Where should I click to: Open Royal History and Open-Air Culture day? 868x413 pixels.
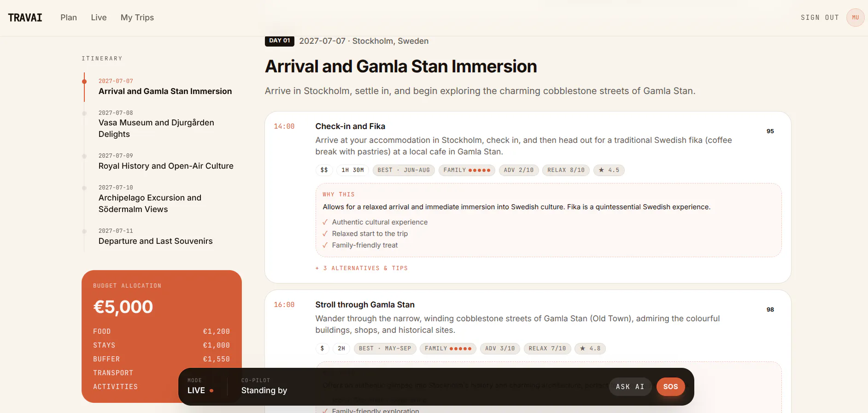point(166,161)
